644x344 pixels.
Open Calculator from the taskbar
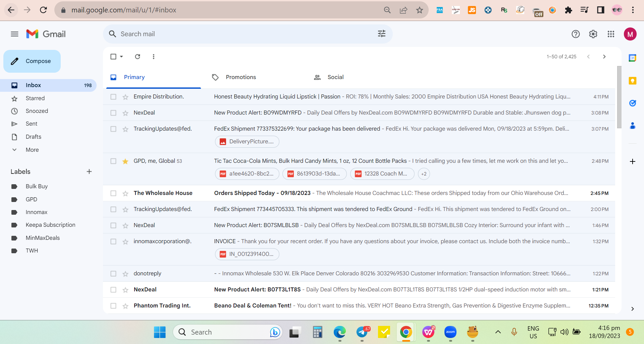click(x=317, y=332)
